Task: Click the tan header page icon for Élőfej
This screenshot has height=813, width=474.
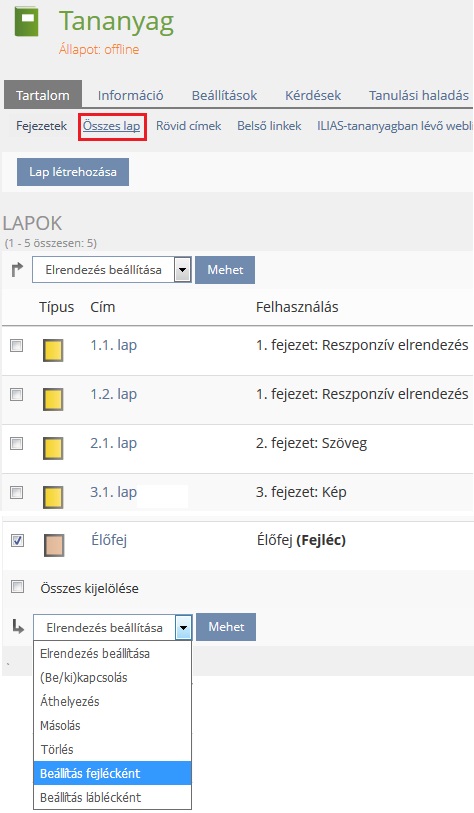Action: 54,545
